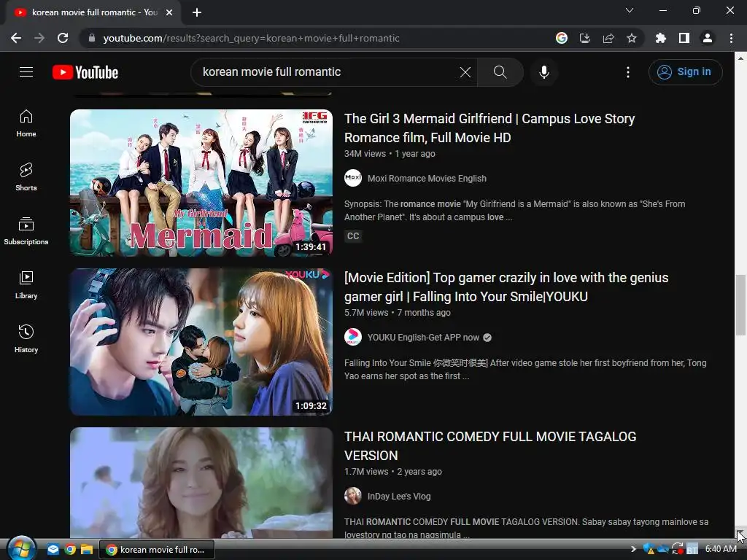Image resolution: width=747 pixels, height=560 pixels.
Task: Clear the search query with the X
Action: click(465, 72)
